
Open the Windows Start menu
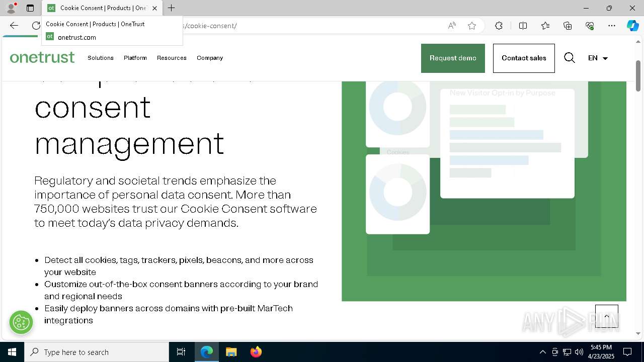(12, 352)
